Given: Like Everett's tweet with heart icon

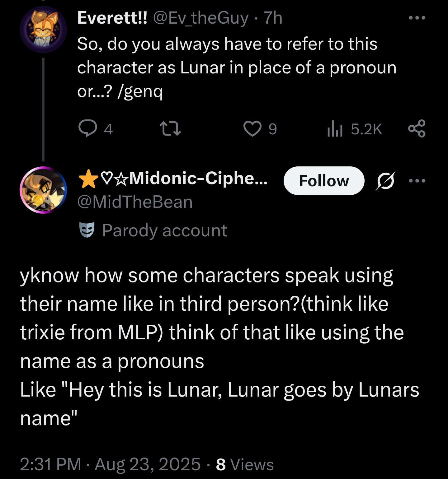Looking at the screenshot, I should (x=260, y=129).
